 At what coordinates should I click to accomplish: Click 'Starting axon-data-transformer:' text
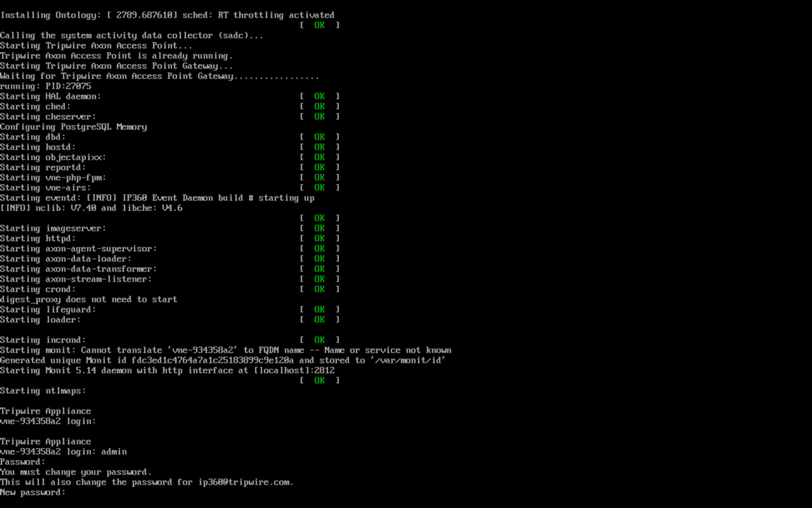(x=78, y=269)
